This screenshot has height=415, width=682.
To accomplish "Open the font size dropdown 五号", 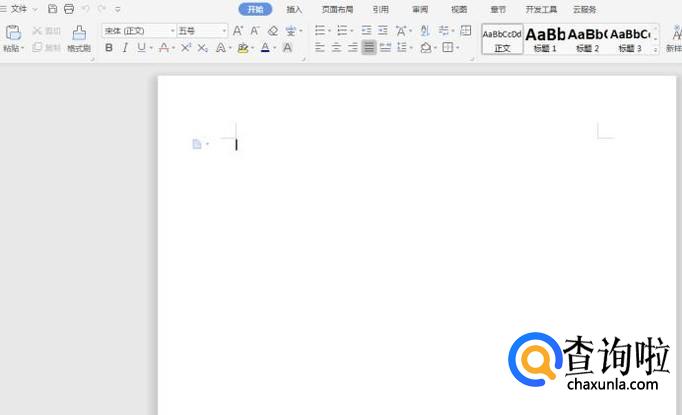I will coord(202,31).
